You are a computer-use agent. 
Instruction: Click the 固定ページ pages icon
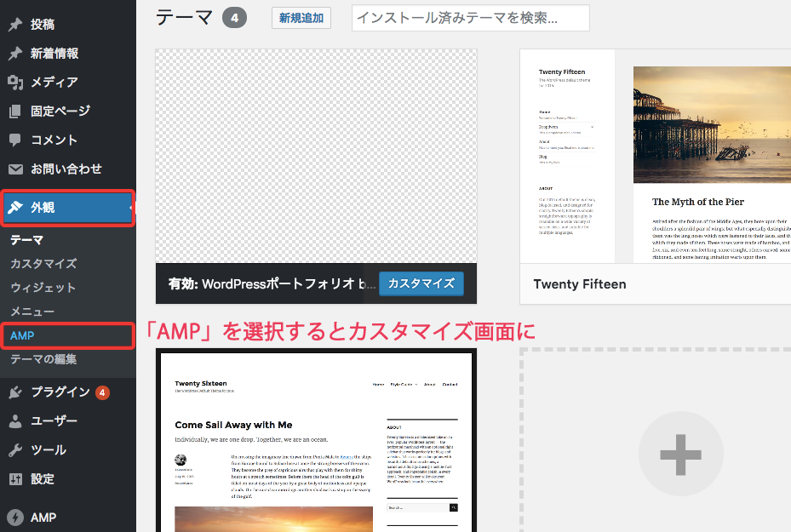pyautogui.click(x=15, y=112)
